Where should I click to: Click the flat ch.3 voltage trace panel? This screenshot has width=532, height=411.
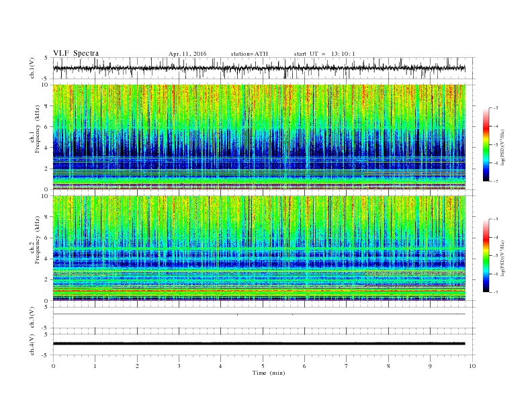(x=264, y=318)
